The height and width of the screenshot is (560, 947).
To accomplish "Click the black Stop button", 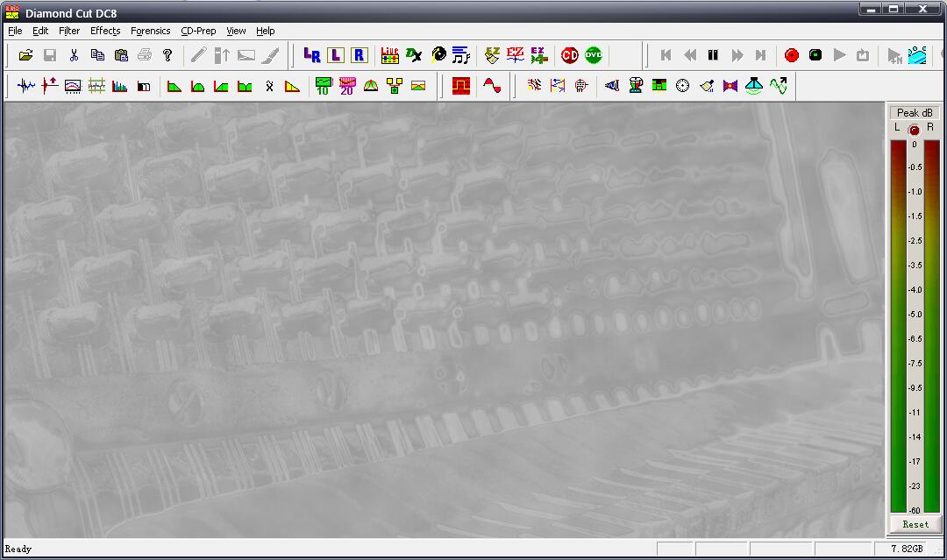I will pyautogui.click(x=815, y=55).
